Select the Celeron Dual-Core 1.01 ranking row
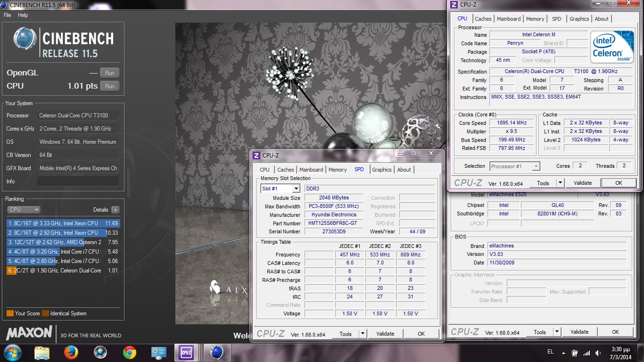644x362 pixels. point(63,271)
